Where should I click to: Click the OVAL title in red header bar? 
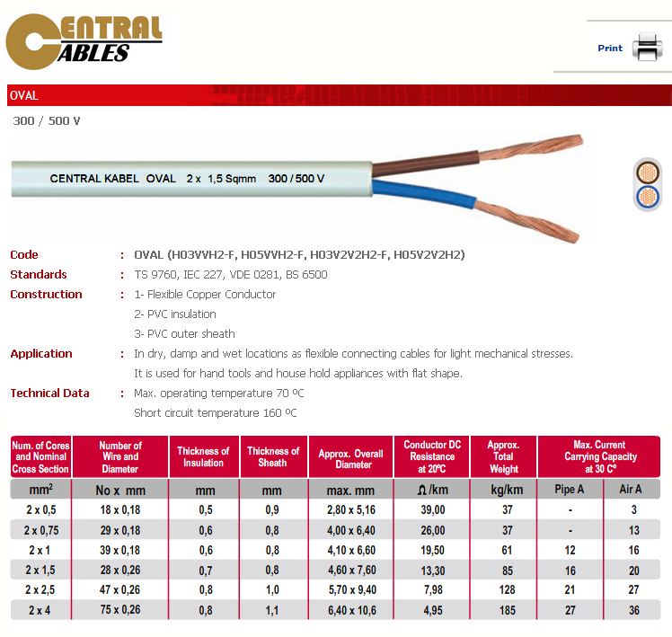point(23,95)
